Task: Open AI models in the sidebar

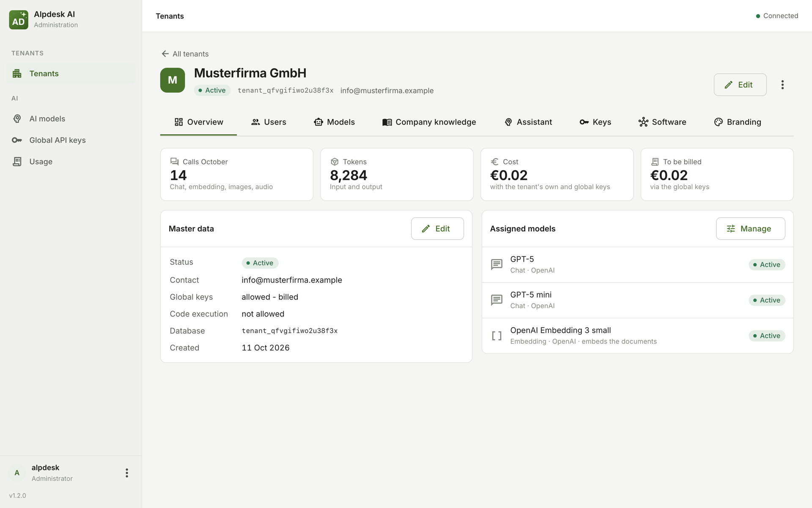Action: pyautogui.click(x=71, y=119)
